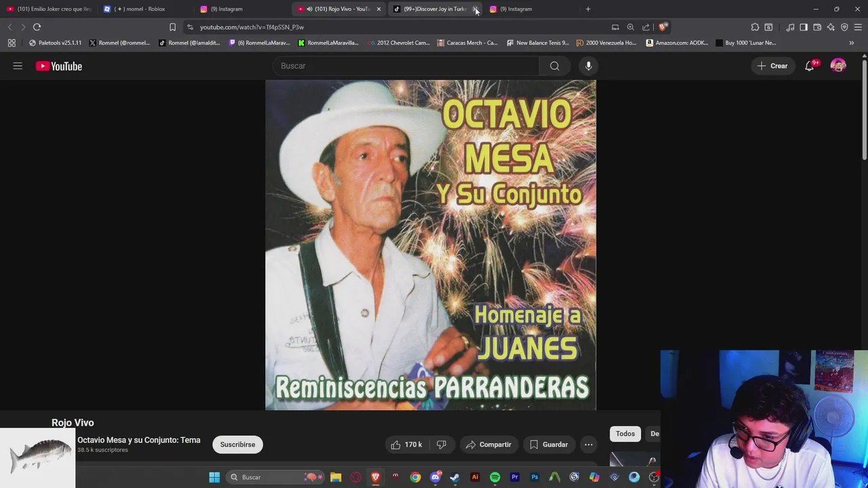Open the YouTube account avatar menu
The width and height of the screenshot is (868, 488).
[x=838, y=66]
